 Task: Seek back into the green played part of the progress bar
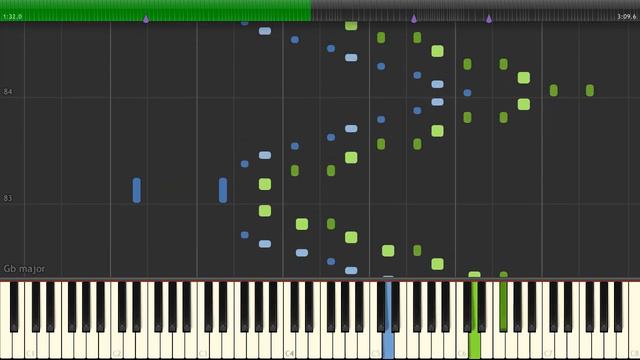156,10
